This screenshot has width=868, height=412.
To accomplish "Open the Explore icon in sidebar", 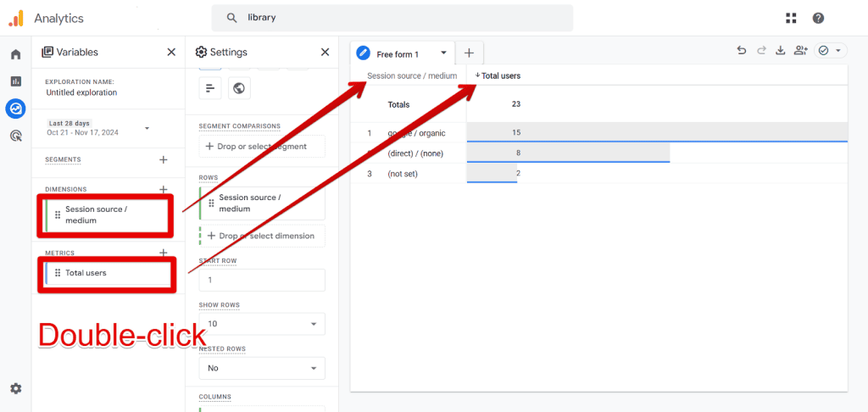I will pos(15,109).
